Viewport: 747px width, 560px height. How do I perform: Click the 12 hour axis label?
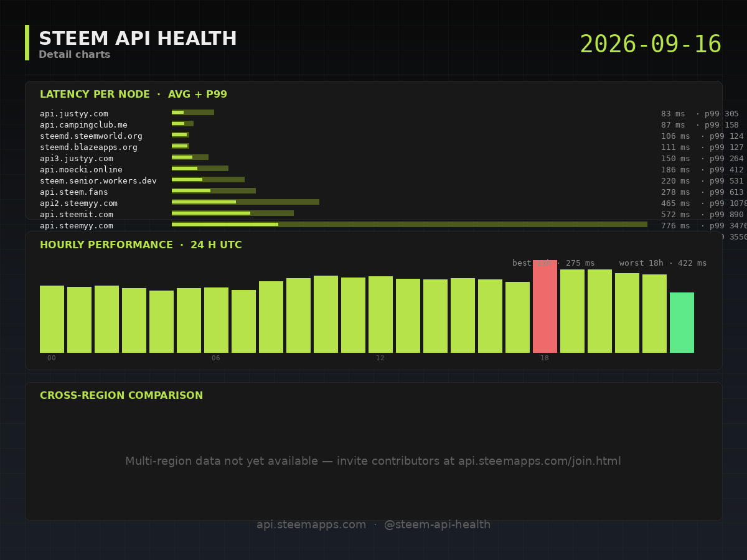(x=380, y=358)
